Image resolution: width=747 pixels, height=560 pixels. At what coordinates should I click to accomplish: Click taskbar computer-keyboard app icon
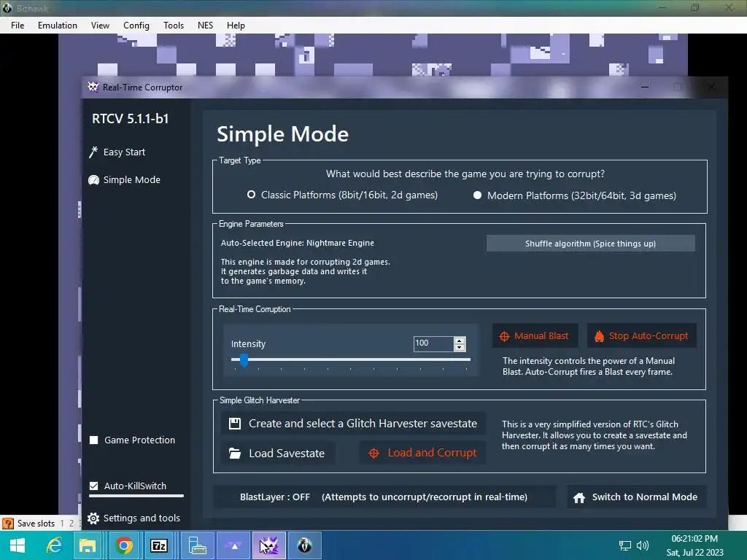tap(197, 545)
